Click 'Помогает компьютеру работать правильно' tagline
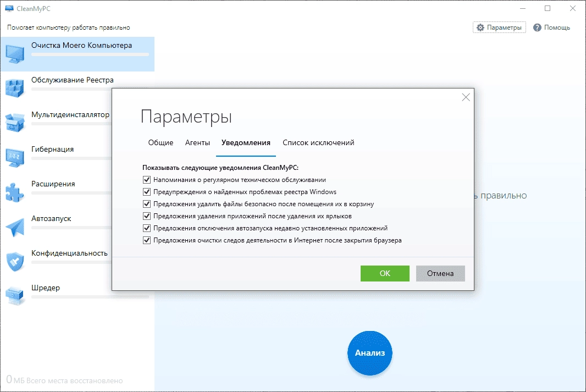Screen dimensions: 586x392 68,27
